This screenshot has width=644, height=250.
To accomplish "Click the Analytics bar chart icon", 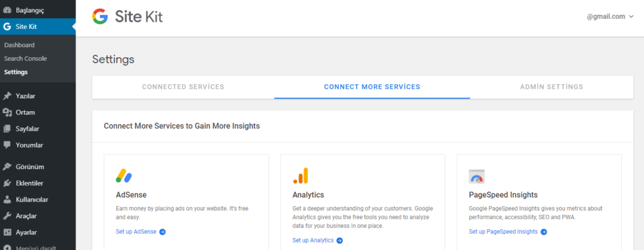I will pyautogui.click(x=300, y=176).
